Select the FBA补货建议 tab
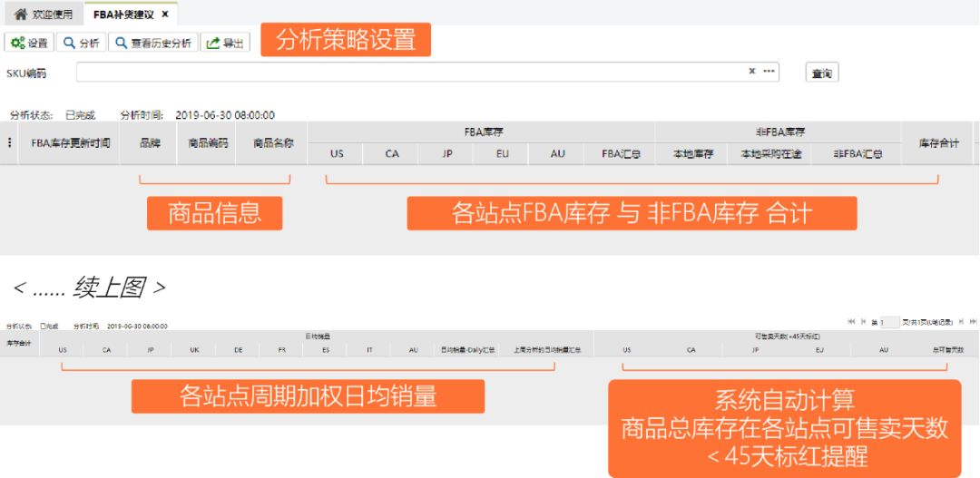Image resolution: width=980 pixels, height=478 pixels. (x=123, y=14)
